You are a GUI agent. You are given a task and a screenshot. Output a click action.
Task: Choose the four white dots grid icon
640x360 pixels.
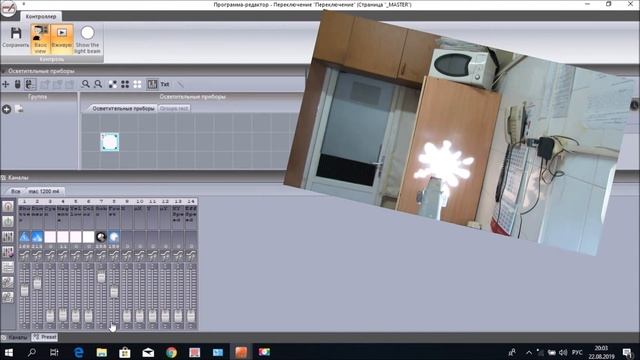tap(137, 84)
